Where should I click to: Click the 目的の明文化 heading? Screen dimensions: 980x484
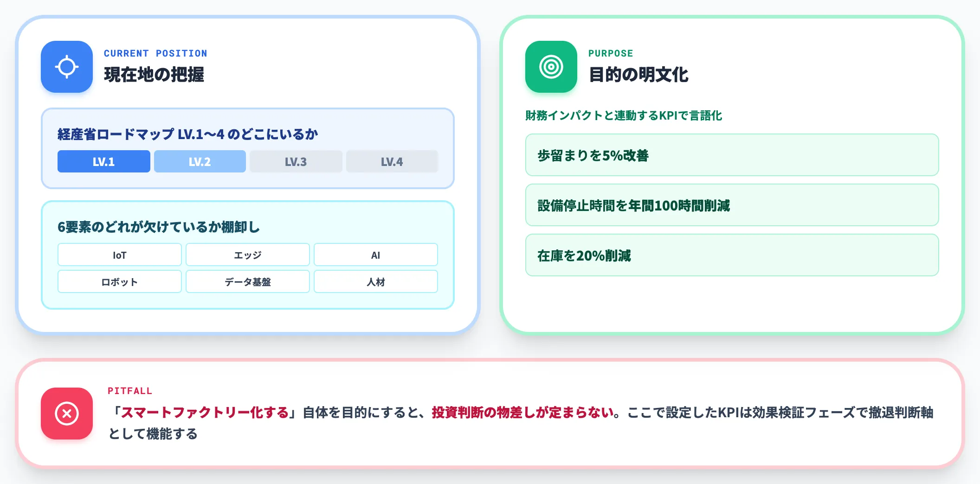pos(638,75)
